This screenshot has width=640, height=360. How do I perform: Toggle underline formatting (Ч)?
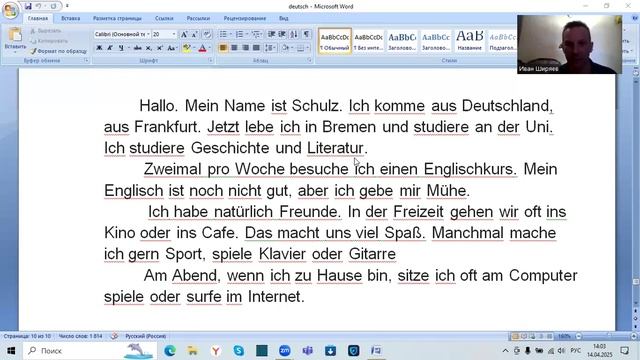coord(121,48)
